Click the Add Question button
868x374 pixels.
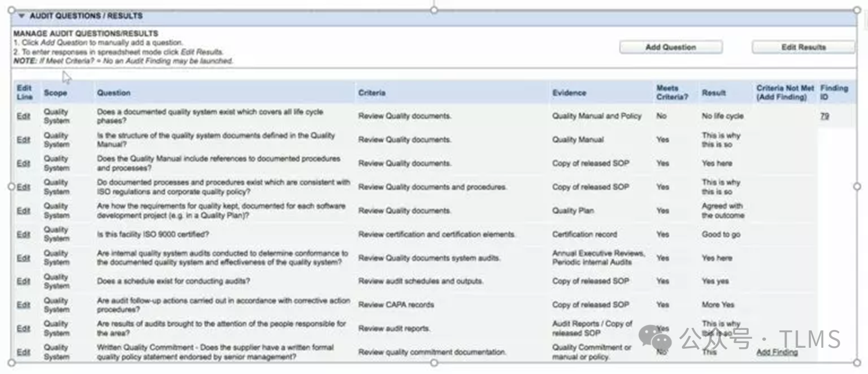tap(670, 47)
